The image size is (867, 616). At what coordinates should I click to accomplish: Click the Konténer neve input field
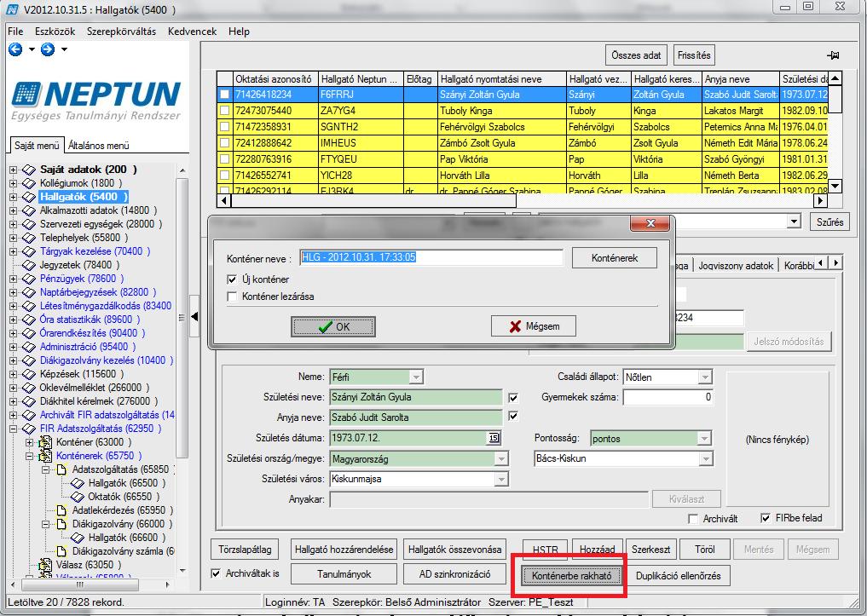(x=431, y=257)
